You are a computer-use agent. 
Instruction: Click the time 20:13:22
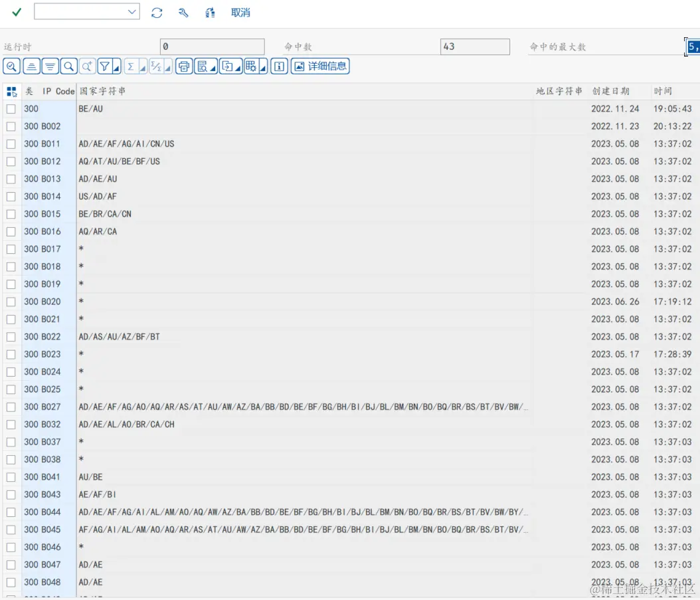coord(672,126)
